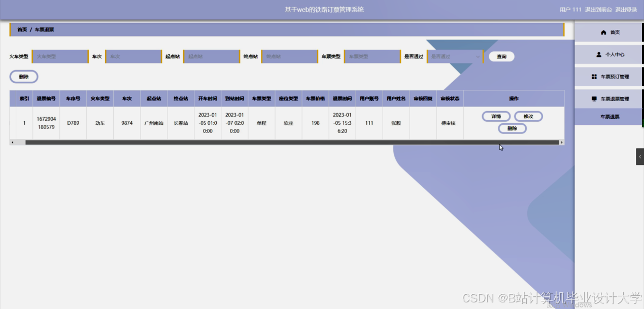Viewport: 644px width, 309px height.
Task: Click the 退票编号 column header
Action: tap(46, 98)
